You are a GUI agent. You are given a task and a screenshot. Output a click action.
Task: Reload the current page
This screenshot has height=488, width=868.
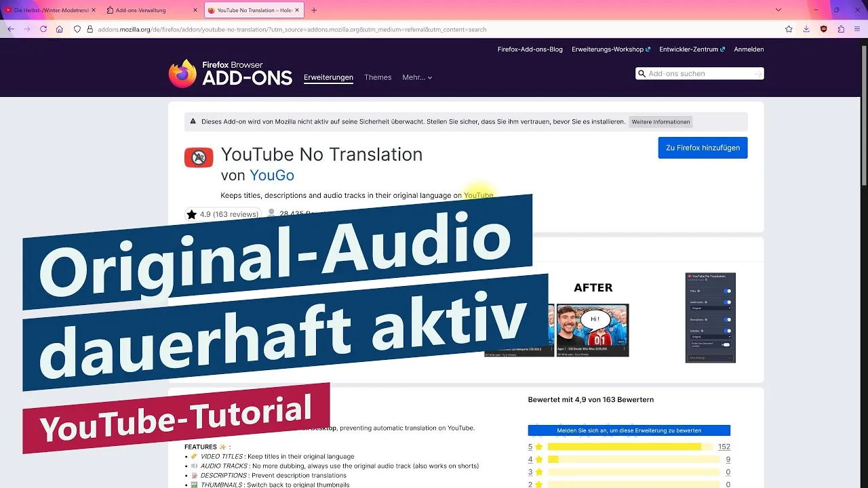[x=43, y=29]
